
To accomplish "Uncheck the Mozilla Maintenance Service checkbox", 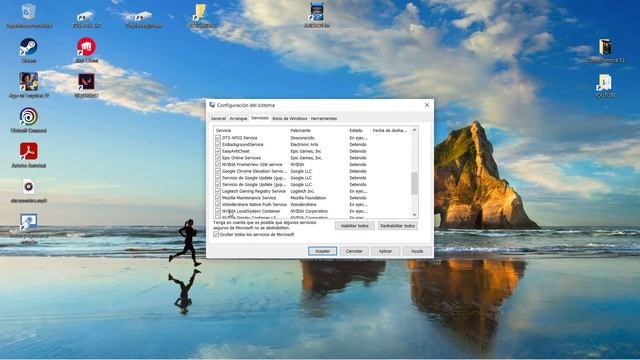I will coord(218,198).
